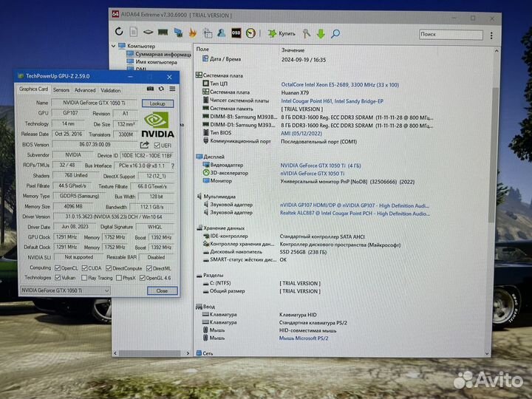The image size is (532, 399).
Task: Open the GPU selection dropdown in GPU-Z
Action: (65, 290)
